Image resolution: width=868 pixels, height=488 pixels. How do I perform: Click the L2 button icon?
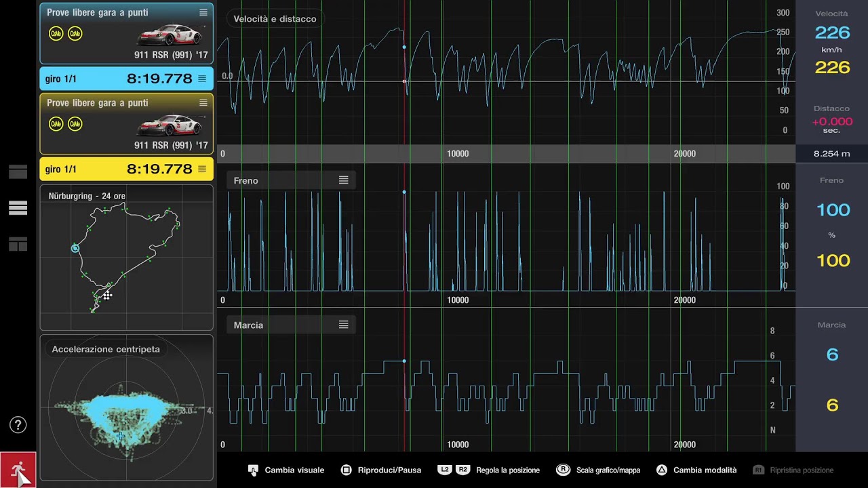(x=445, y=470)
